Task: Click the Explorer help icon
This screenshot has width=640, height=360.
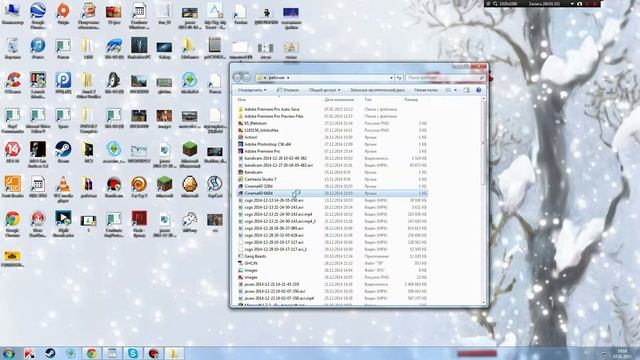Action: (x=478, y=90)
